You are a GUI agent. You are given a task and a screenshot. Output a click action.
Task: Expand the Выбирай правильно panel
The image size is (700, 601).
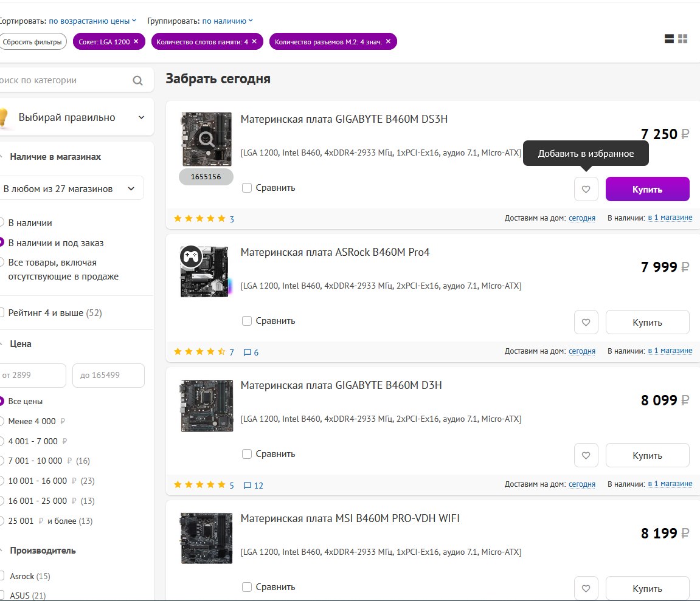tap(77, 117)
